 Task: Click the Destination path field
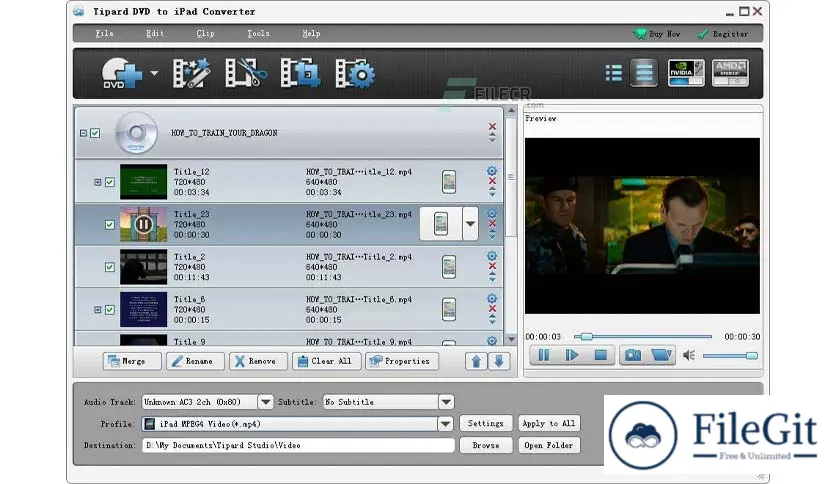pyautogui.click(x=298, y=445)
